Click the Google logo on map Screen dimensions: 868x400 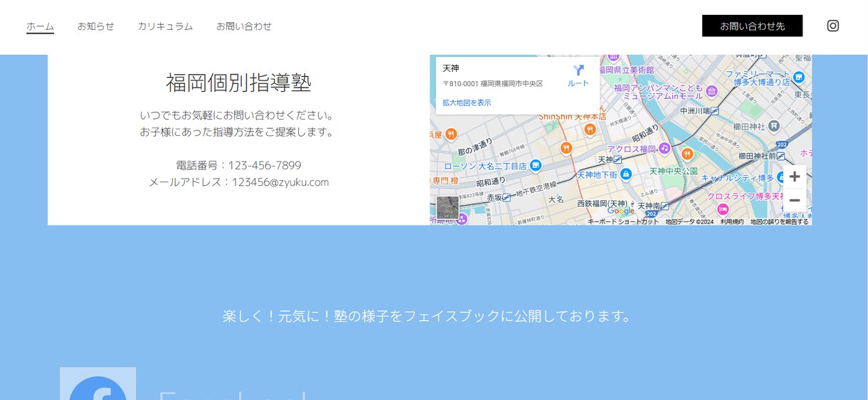[x=620, y=211]
